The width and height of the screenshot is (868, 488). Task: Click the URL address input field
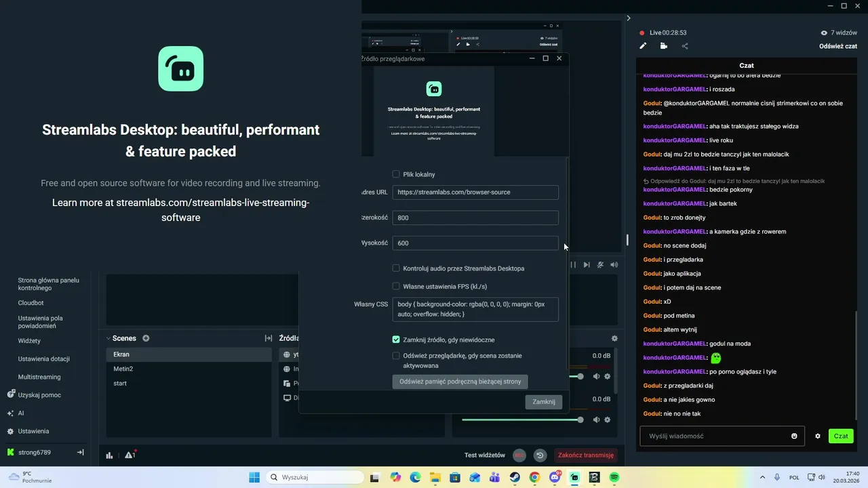[x=475, y=192]
